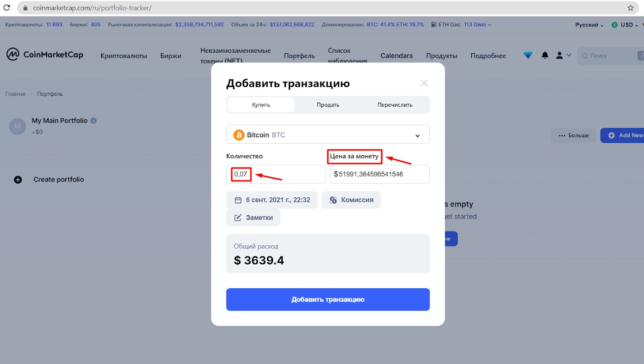Click the plus icon beside Create portfolio
644x364 pixels.
point(18,180)
